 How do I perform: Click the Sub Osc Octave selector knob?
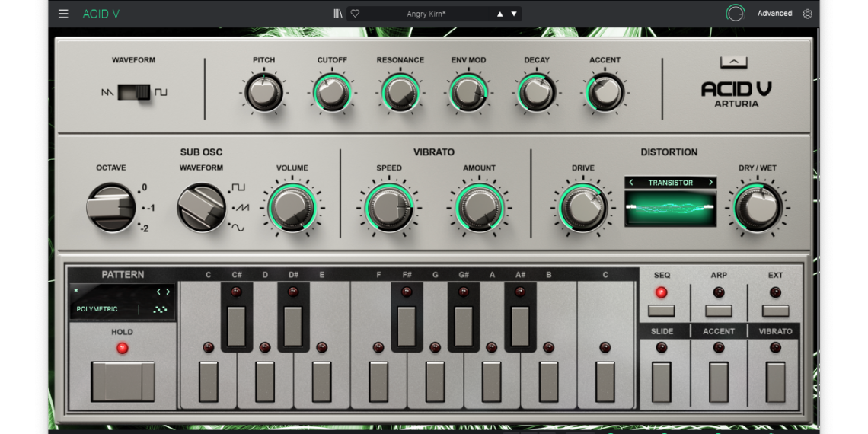(x=111, y=208)
